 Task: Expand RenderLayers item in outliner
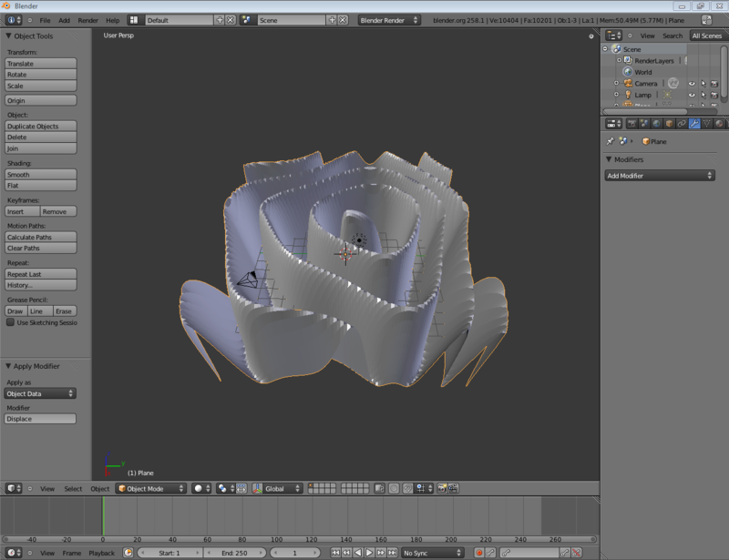(619, 60)
